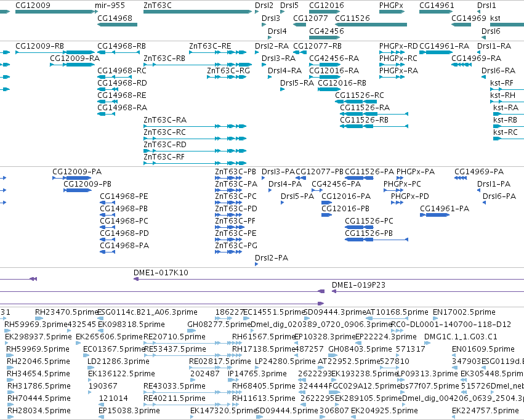Click the ZnT63C-RF transcript line
Viewport: 524px width, 420px height.
(x=195, y=163)
